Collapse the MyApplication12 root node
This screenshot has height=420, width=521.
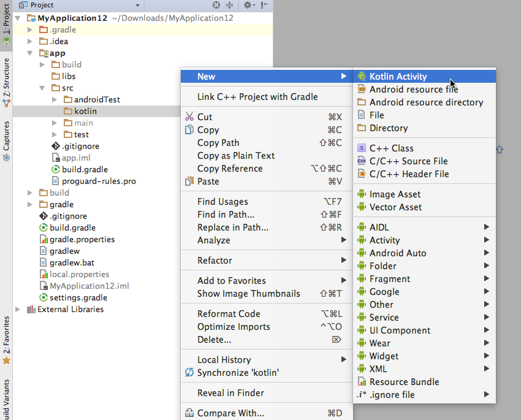tap(18, 18)
